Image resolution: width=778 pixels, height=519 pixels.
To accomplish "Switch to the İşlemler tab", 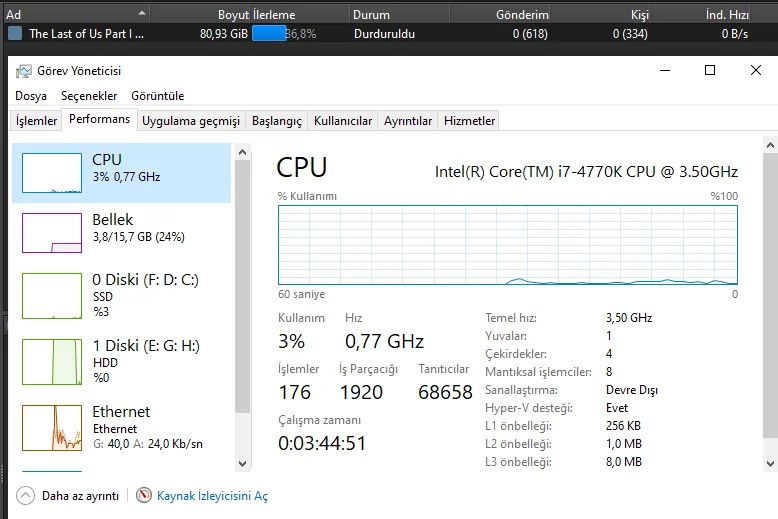I will coord(36,121).
